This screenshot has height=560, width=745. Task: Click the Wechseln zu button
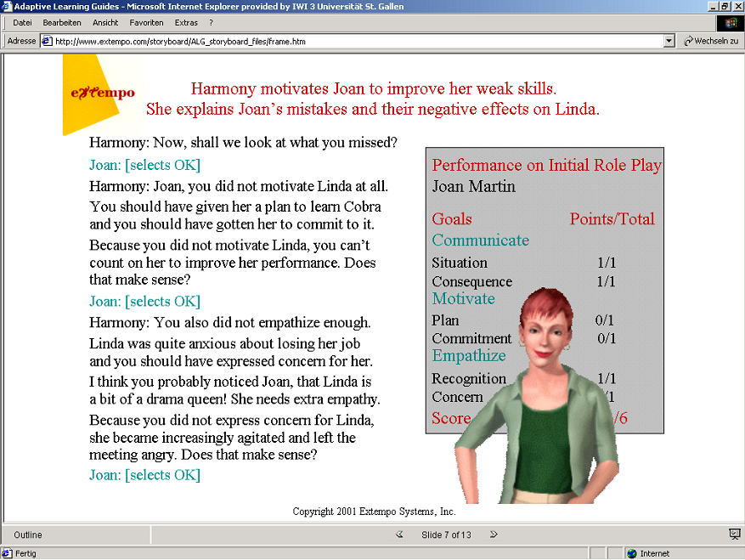[711, 42]
